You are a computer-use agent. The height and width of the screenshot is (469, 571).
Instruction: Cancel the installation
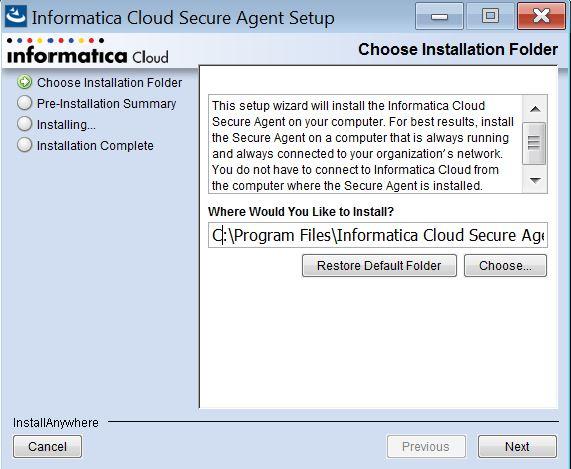[x=47, y=446]
